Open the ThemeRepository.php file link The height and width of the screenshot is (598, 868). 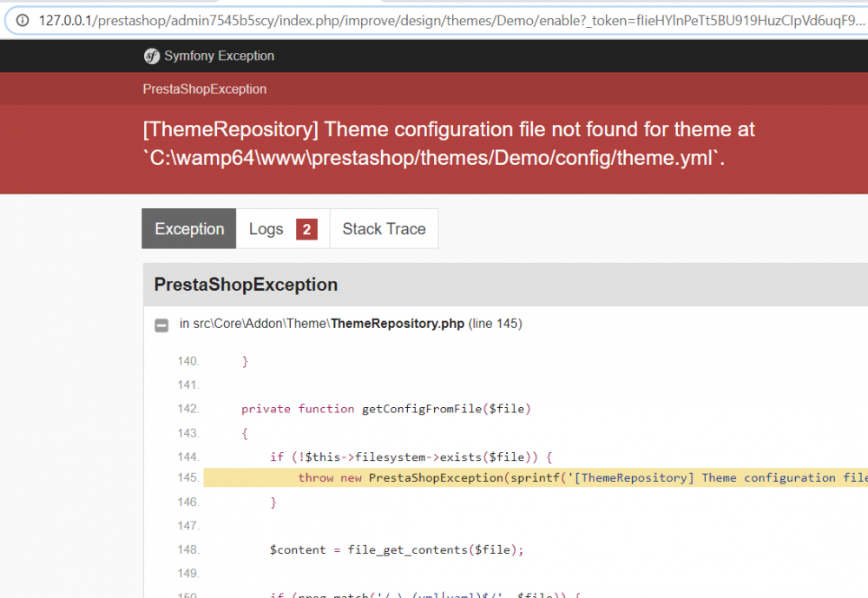(x=398, y=324)
